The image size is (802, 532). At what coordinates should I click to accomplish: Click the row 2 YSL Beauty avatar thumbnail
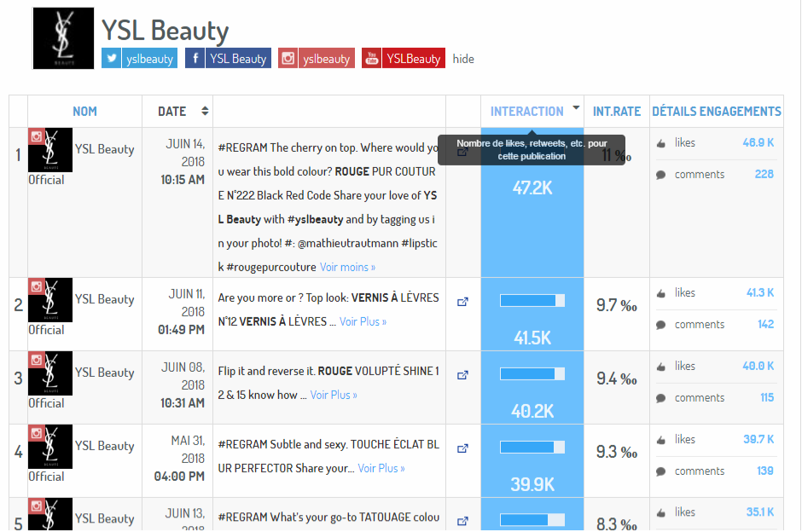(x=50, y=300)
